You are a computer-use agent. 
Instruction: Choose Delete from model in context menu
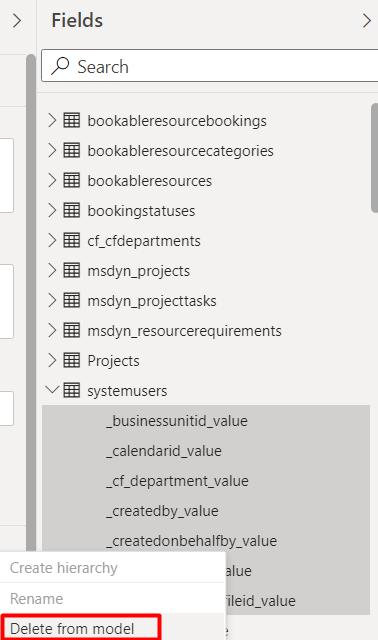coord(72,629)
